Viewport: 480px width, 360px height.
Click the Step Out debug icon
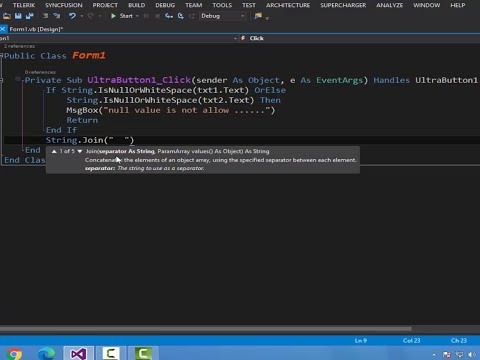(192, 16)
